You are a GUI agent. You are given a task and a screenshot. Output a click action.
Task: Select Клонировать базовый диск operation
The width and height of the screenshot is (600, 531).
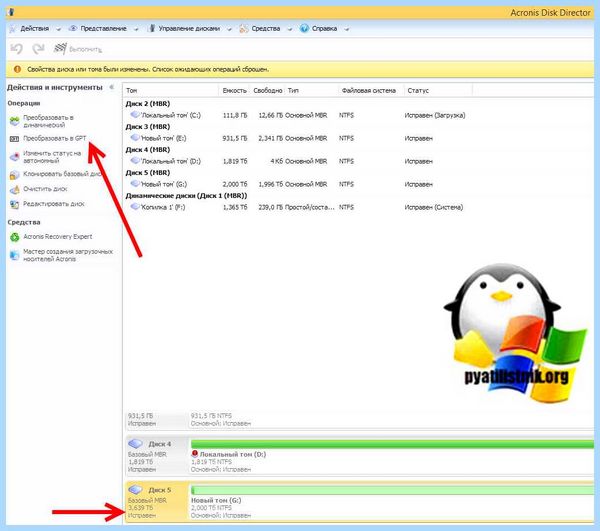coord(62,174)
